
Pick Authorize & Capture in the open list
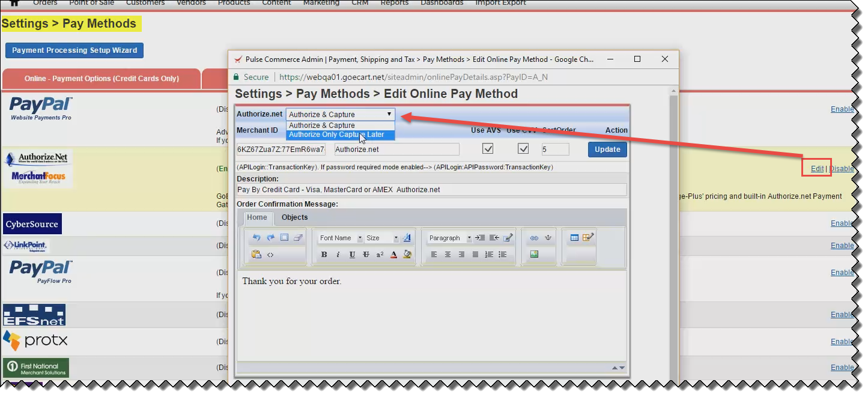340,126
